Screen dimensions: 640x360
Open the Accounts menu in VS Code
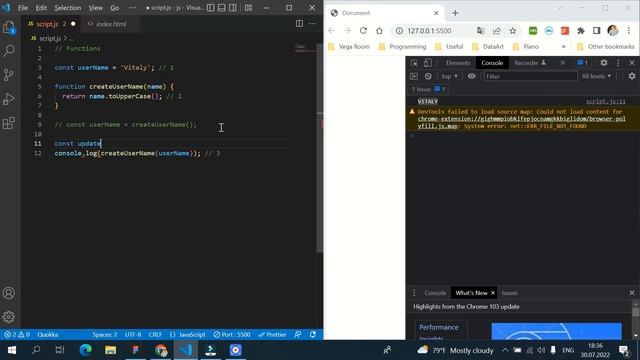click(x=9, y=293)
